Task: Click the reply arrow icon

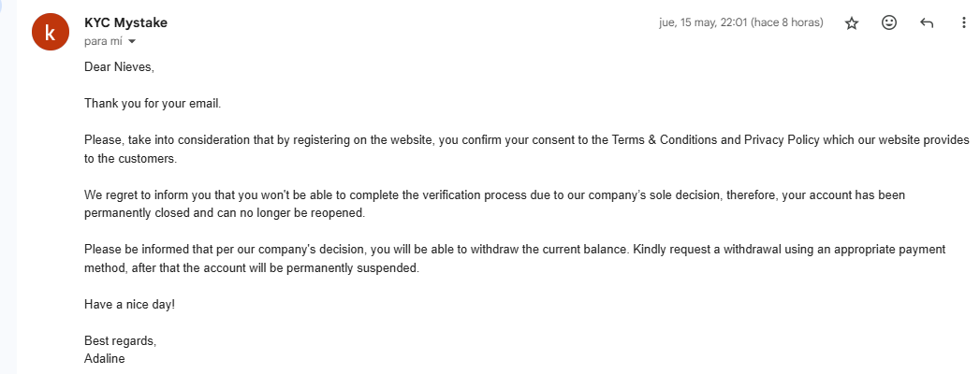Action: (927, 23)
